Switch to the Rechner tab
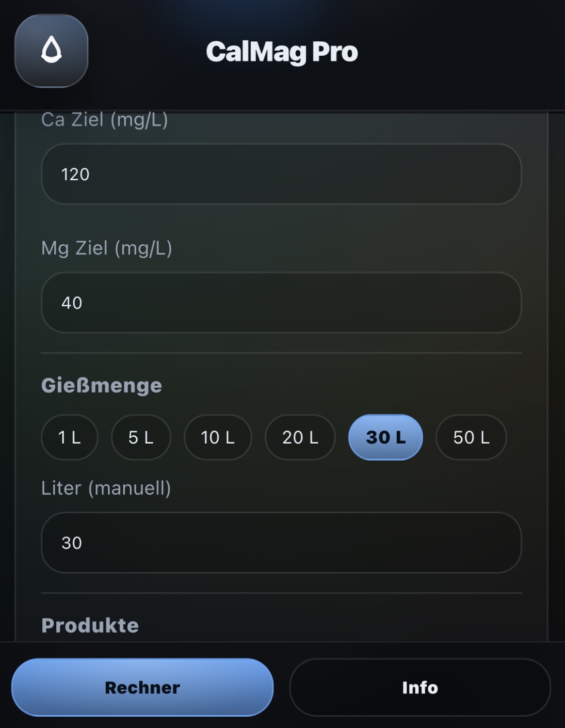This screenshot has height=728, width=565. tap(142, 687)
